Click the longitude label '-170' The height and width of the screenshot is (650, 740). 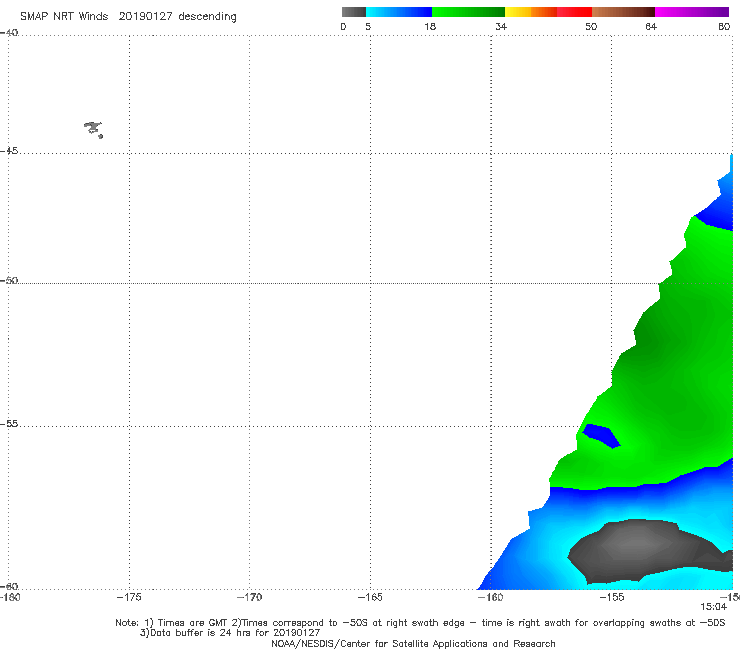[x=250, y=597]
